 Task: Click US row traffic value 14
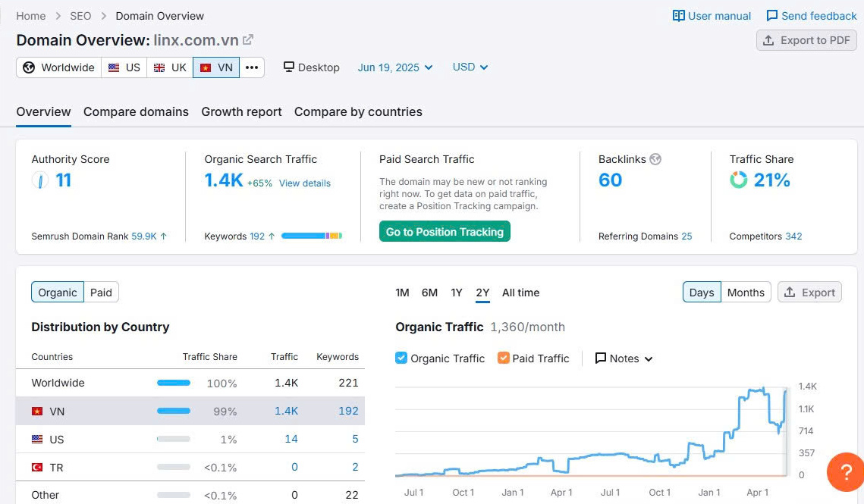(291, 439)
